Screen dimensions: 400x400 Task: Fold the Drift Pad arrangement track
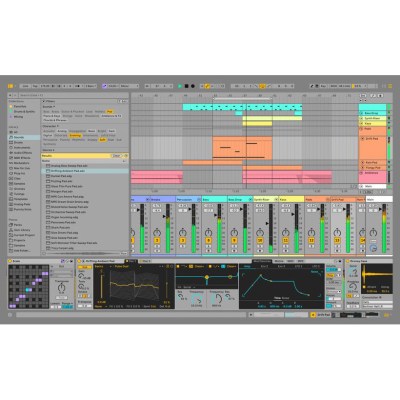tap(363, 139)
